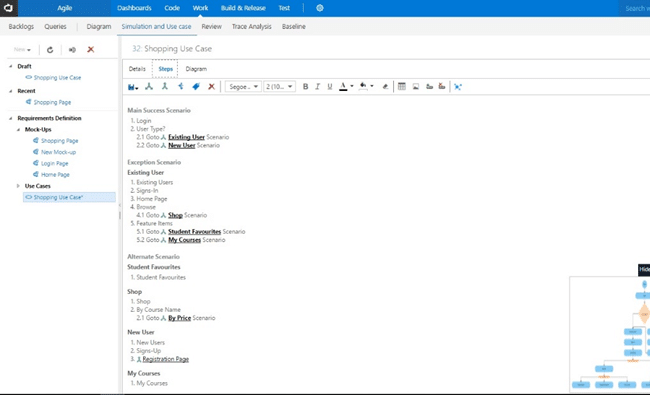650x395 pixels.
Task: Open the Baseline hub
Action: point(293,27)
